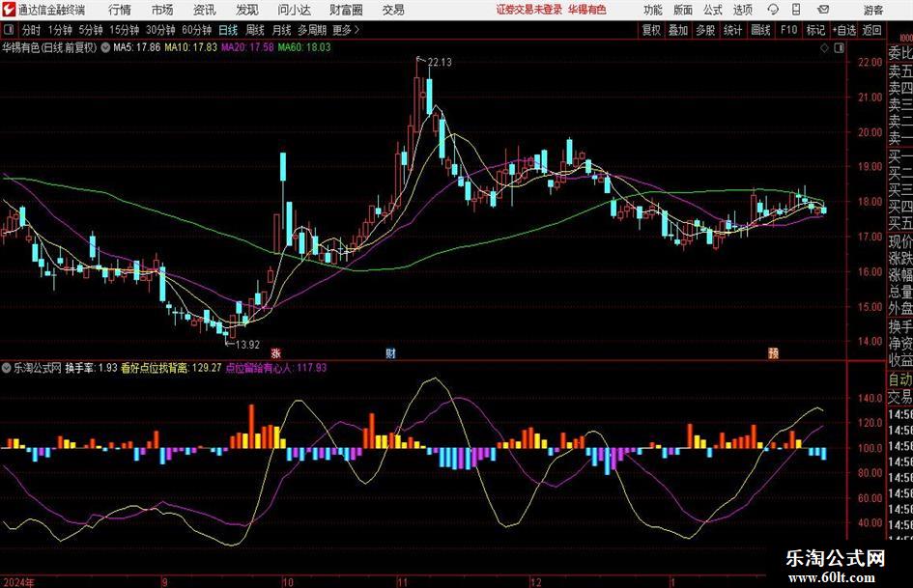Screen dimensions: 913x588
Task: Open the 版面 menu
Action: (x=683, y=10)
